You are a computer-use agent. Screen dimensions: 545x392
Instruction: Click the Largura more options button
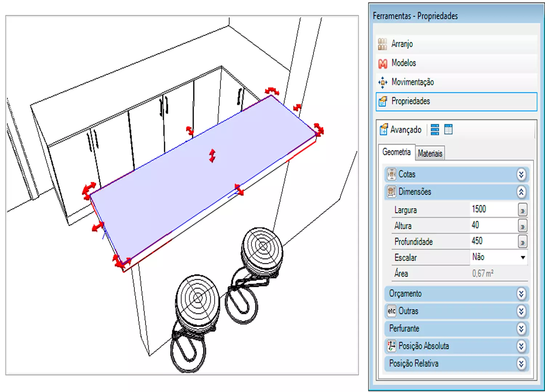(522, 210)
